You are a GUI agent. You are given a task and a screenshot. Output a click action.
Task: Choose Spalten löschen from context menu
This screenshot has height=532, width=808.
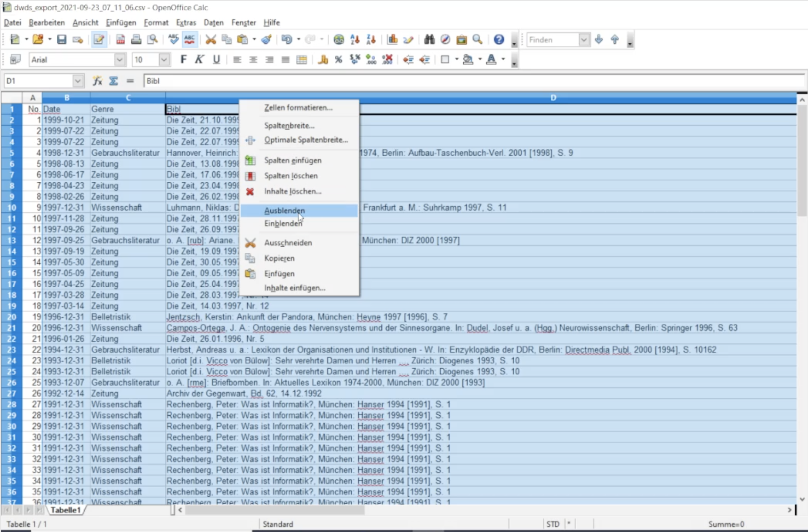299,176
